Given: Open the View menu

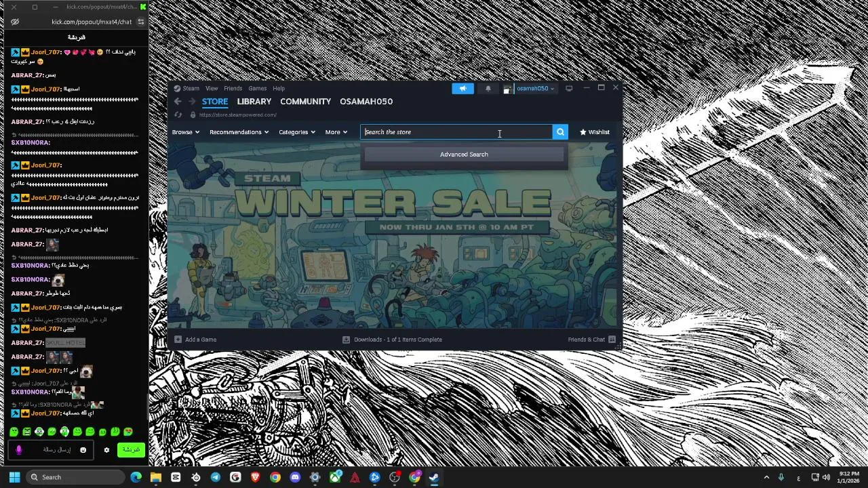Looking at the screenshot, I should (x=212, y=88).
